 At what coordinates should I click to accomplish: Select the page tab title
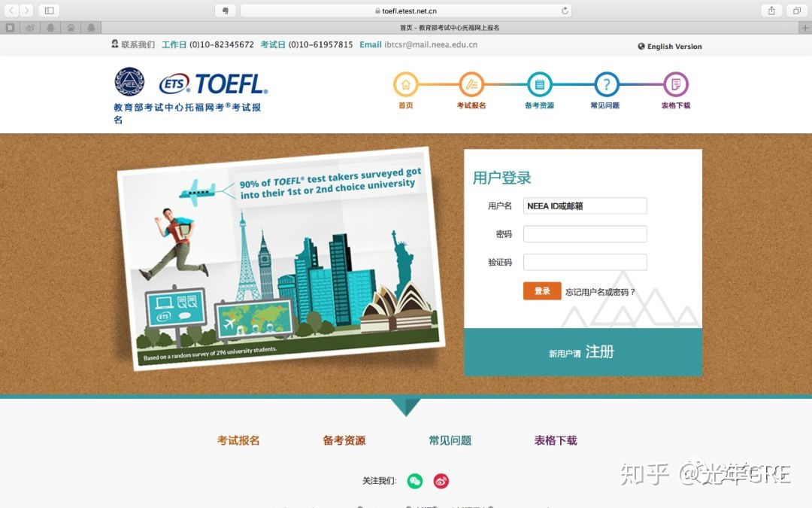coord(450,28)
